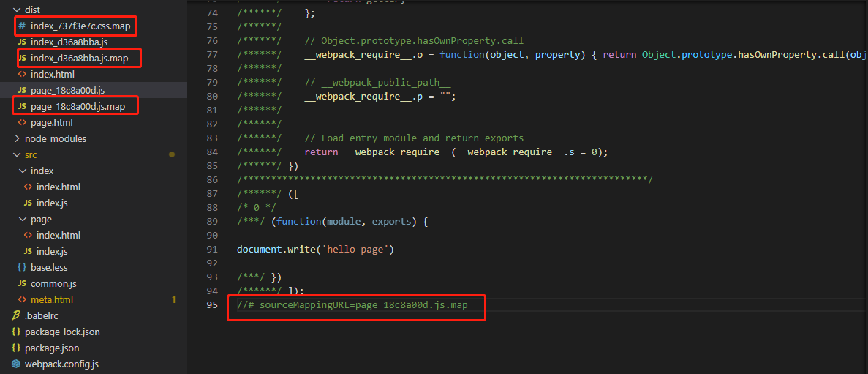
Task: Open webpack.config.js file
Action: click(x=61, y=364)
